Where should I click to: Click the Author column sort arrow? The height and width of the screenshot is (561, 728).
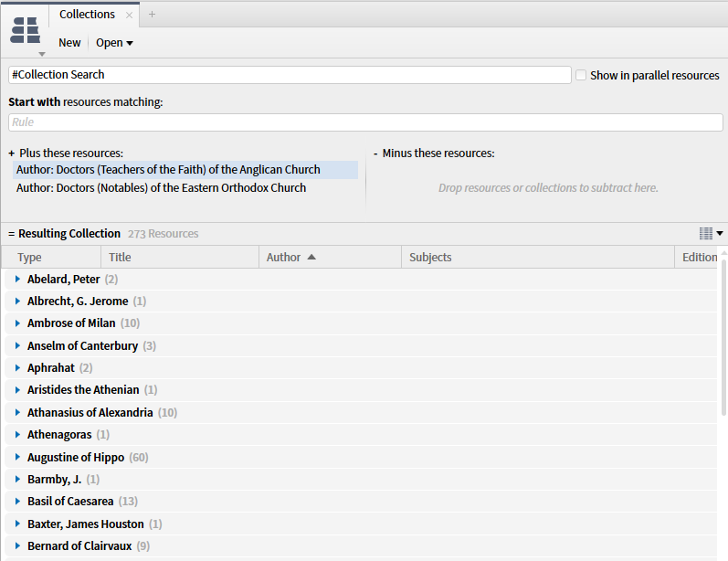click(x=311, y=258)
